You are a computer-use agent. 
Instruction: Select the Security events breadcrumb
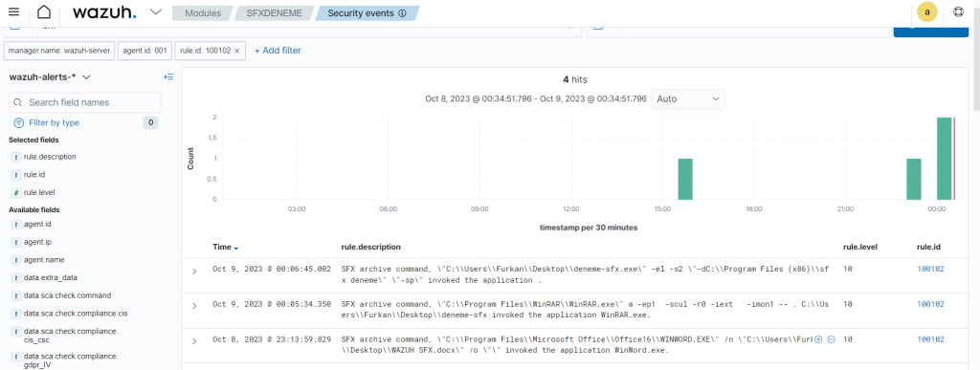point(361,12)
